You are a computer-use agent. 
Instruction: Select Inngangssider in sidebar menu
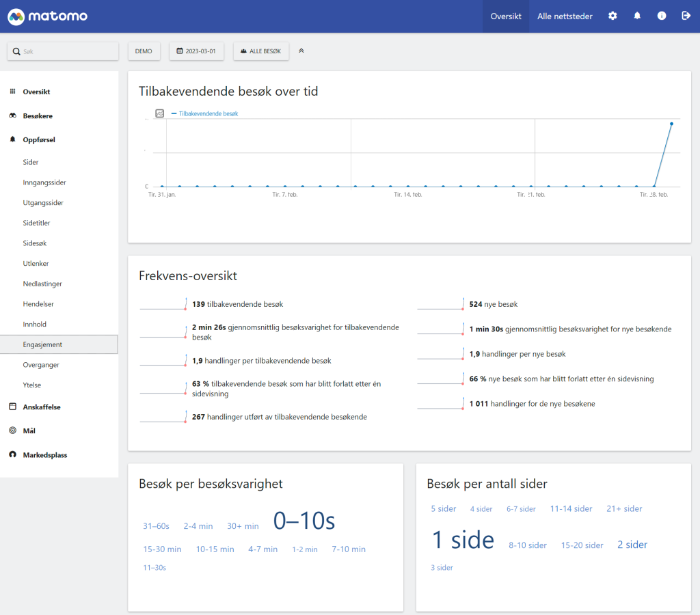tap(44, 182)
